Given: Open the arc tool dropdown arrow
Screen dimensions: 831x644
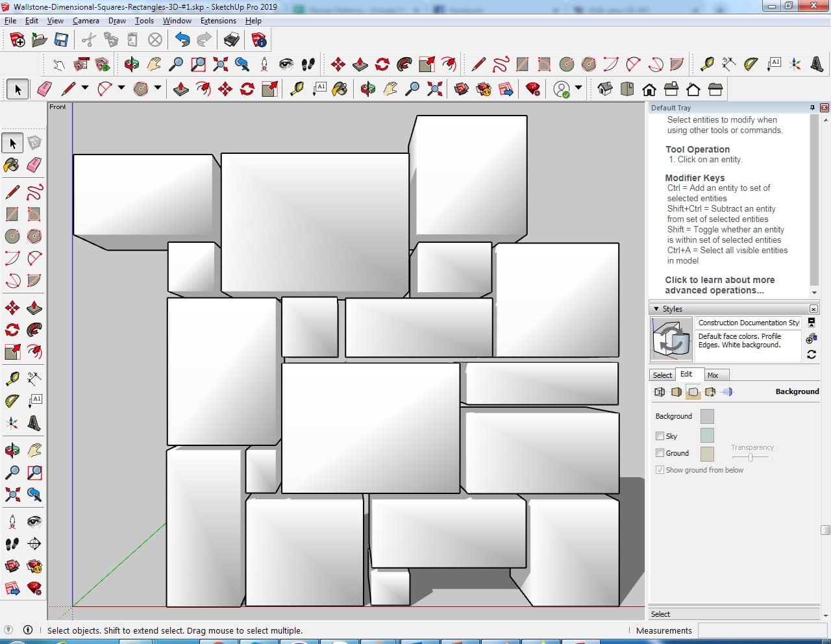Looking at the screenshot, I should click(121, 88).
